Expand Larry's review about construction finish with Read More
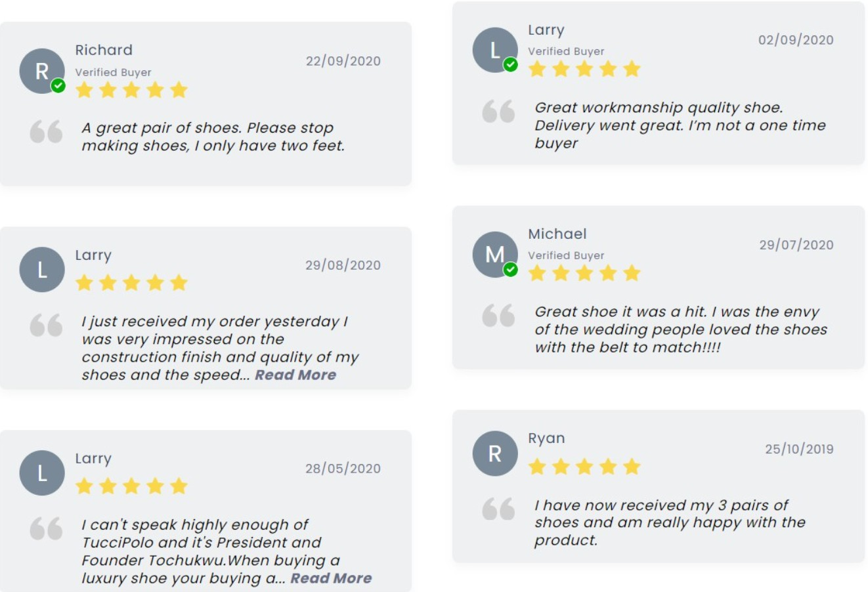Viewport: 868px width, 592px height. 295,375
